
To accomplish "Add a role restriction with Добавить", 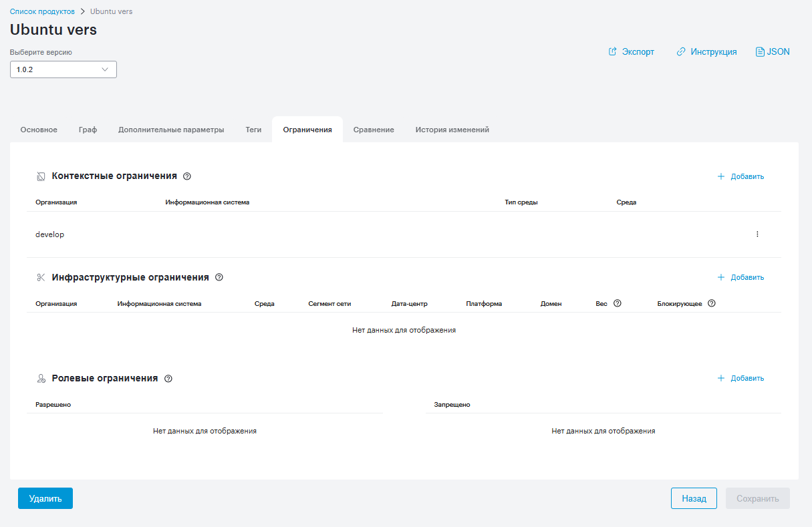I will pos(740,378).
